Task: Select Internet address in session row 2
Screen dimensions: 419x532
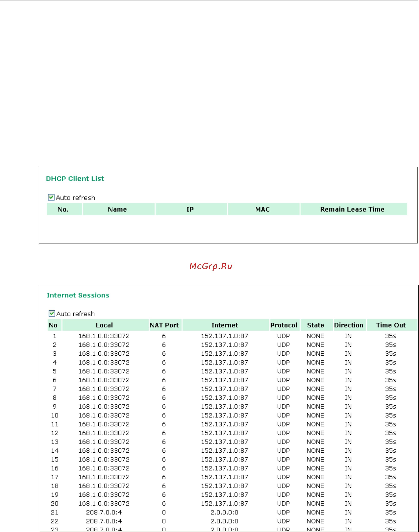Action: click(225, 345)
